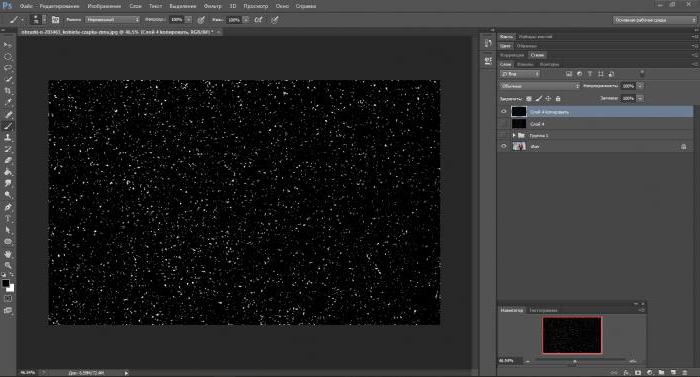Open the Properties collapsed panel icon
Image resolution: width=700 pixels, height=377 pixels.
point(488,61)
